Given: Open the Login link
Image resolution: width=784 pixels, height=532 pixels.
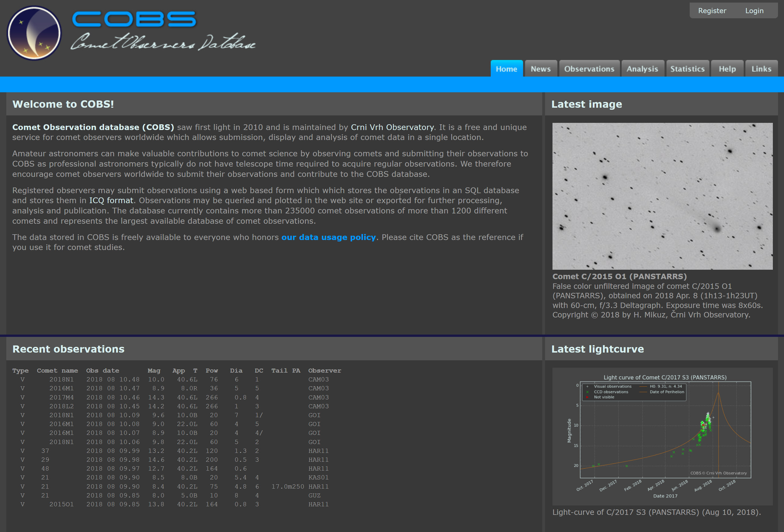Looking at the screenshot, I should pos(754,11).
